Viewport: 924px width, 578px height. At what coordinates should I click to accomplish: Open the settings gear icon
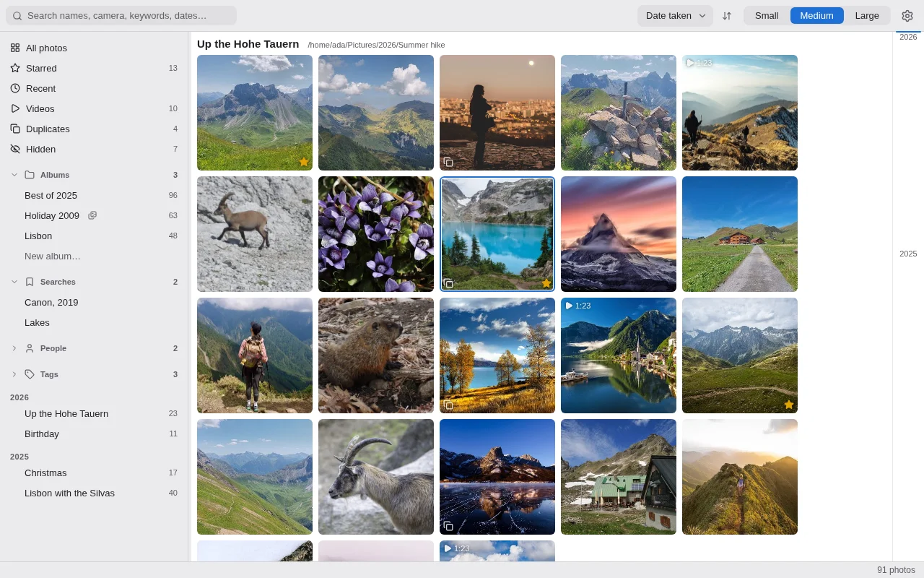click(907, 16)
